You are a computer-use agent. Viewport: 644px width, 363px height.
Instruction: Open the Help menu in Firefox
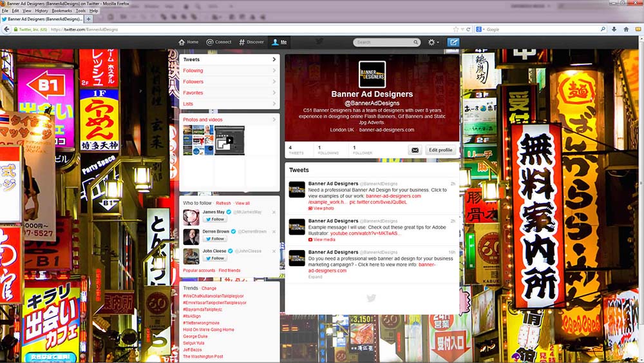93,11
